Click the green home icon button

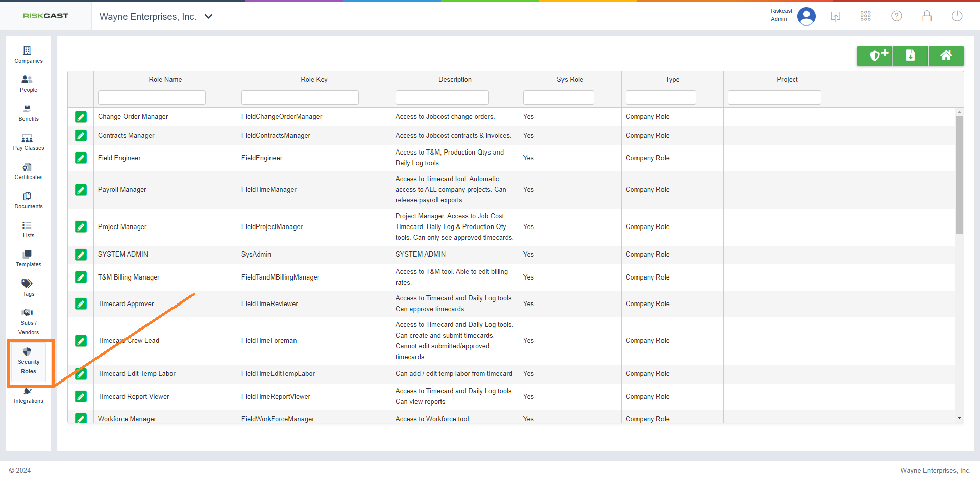(x=946, y=56)
